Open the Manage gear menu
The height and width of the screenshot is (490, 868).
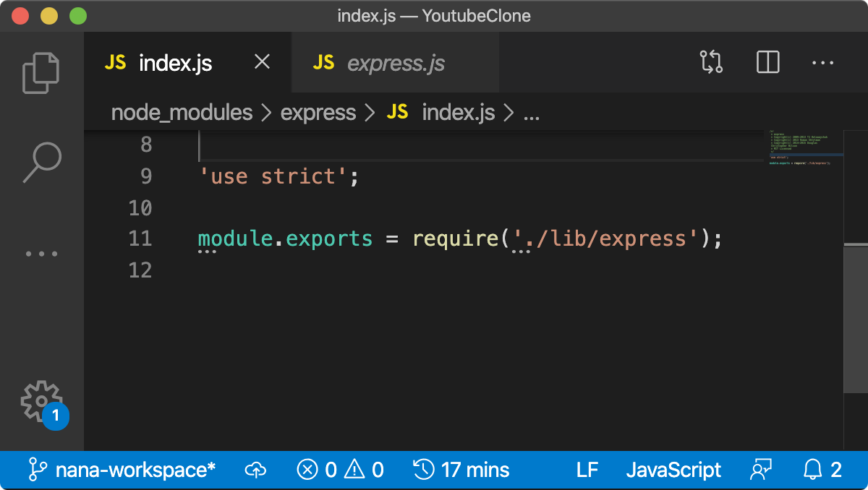click(x=42, y=402)
